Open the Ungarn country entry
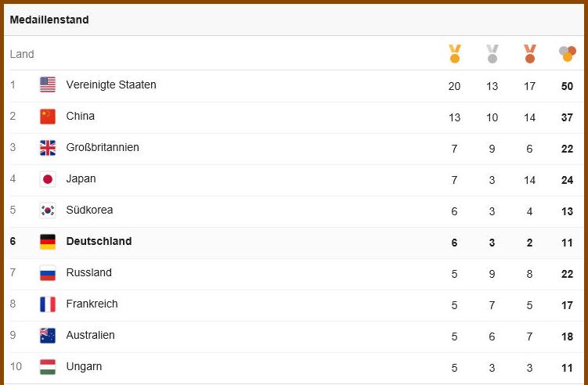Screen dimensions: 588x385 (84, 366)
